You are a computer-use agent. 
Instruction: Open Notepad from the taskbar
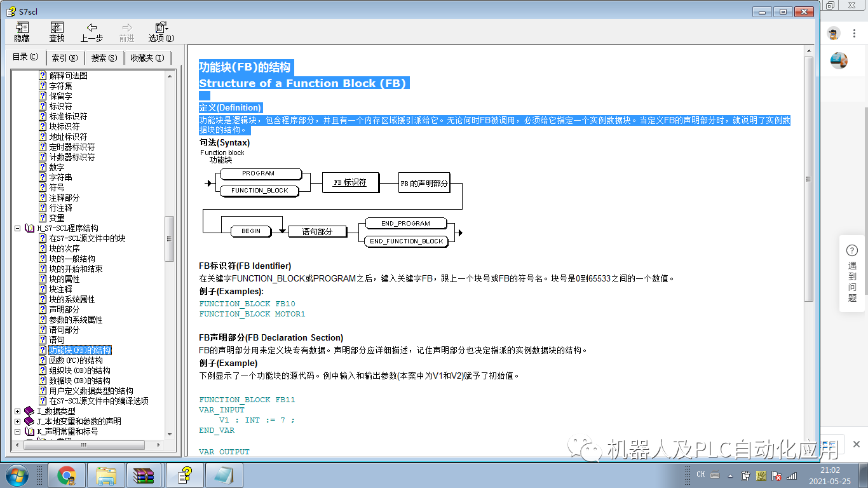[222, 475]
